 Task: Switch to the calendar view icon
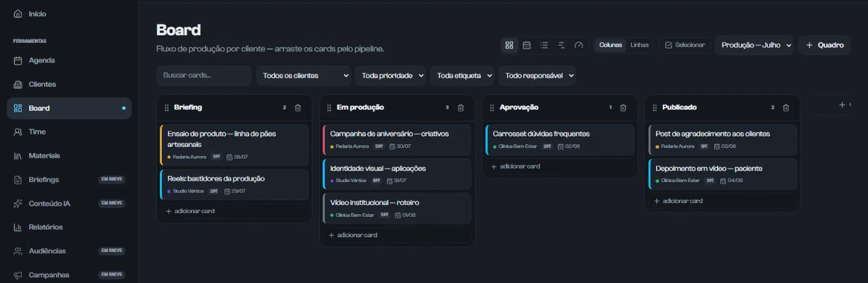526,45
